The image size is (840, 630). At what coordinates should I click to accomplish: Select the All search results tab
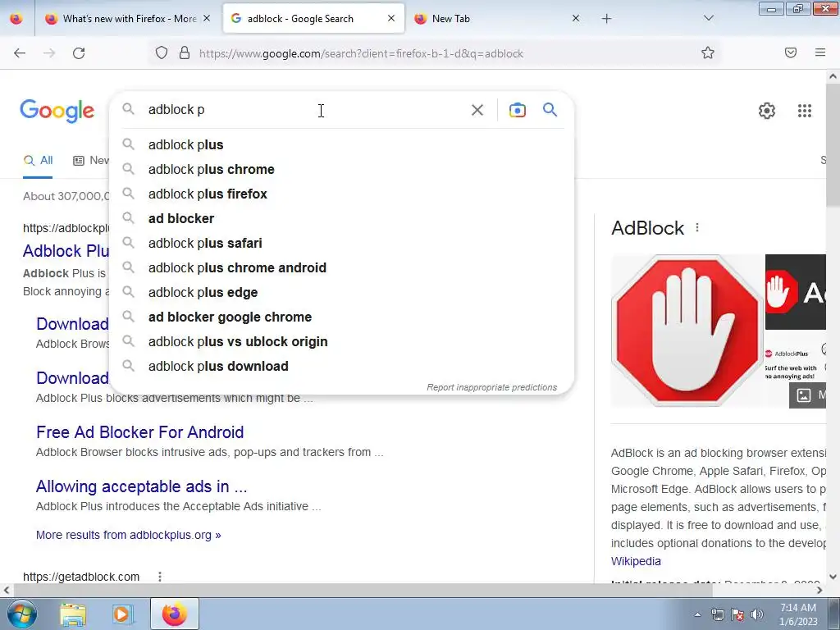38,160
